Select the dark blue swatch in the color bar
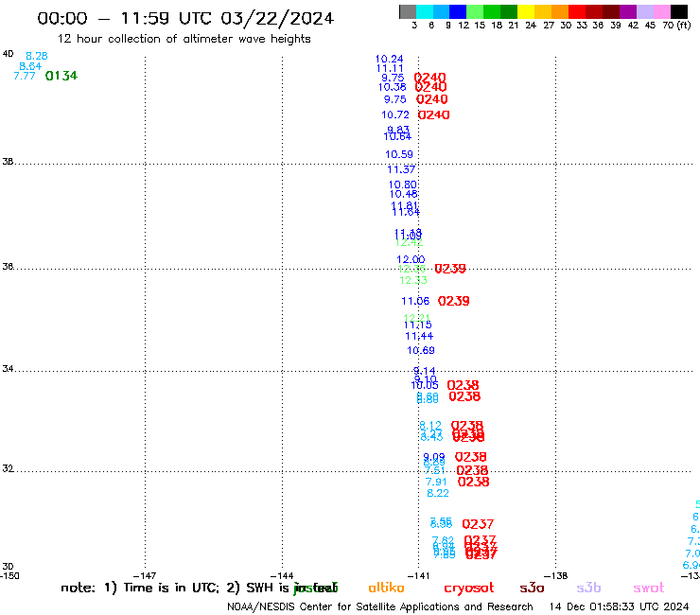Screen dimensions: 700x615 click(458, 11)
